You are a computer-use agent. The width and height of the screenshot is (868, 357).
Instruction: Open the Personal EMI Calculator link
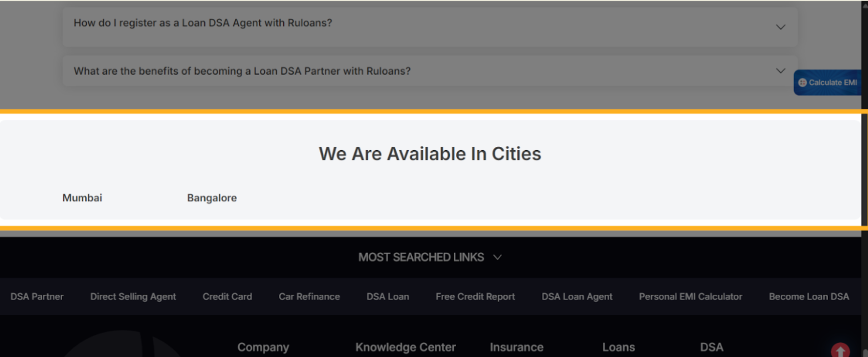(690, 297)
